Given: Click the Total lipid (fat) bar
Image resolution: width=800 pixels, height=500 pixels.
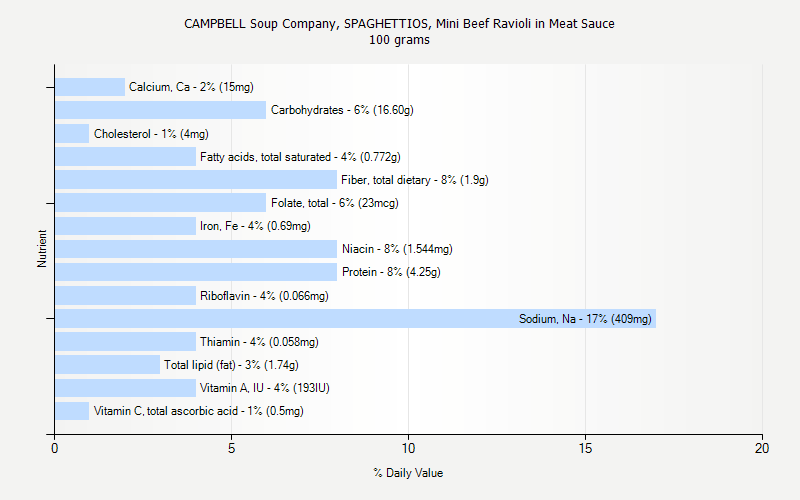Looking at the screenshot, I should (108, 364).
